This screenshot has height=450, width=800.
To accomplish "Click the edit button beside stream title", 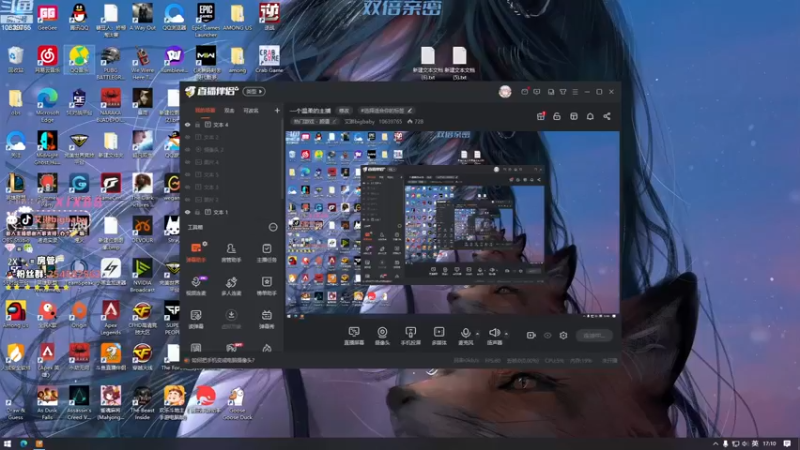I will (x=344, y=110).
